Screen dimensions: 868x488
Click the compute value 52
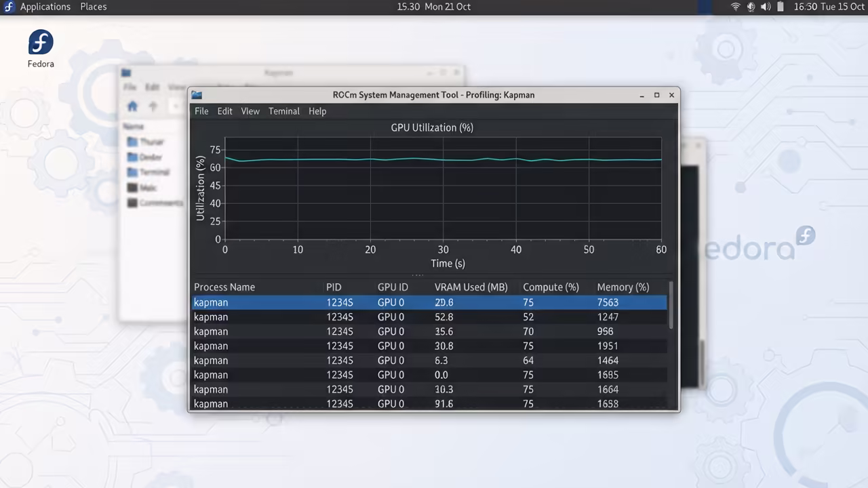(528, 317)
